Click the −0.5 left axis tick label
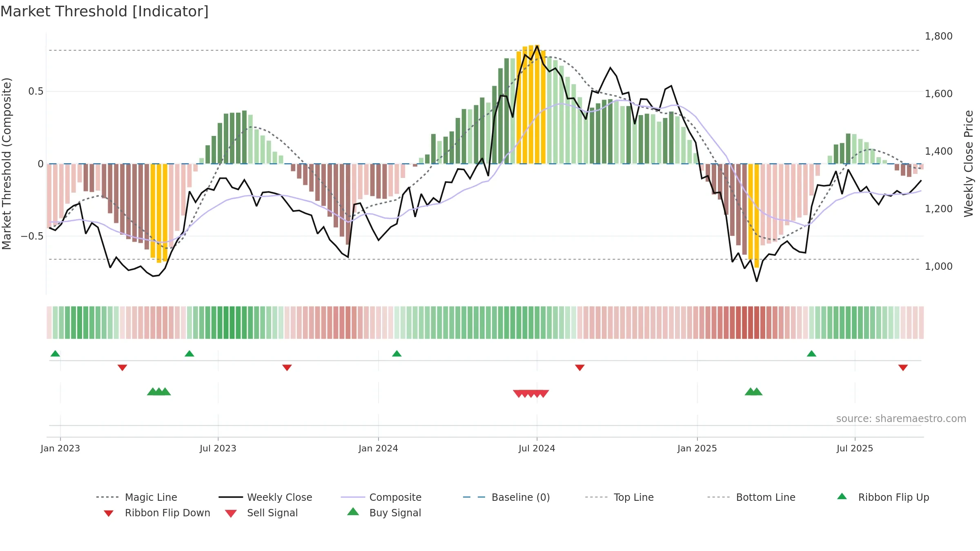The width and height of the screenshot is (980, 551). pyautogui.click(x=32, y=236)
